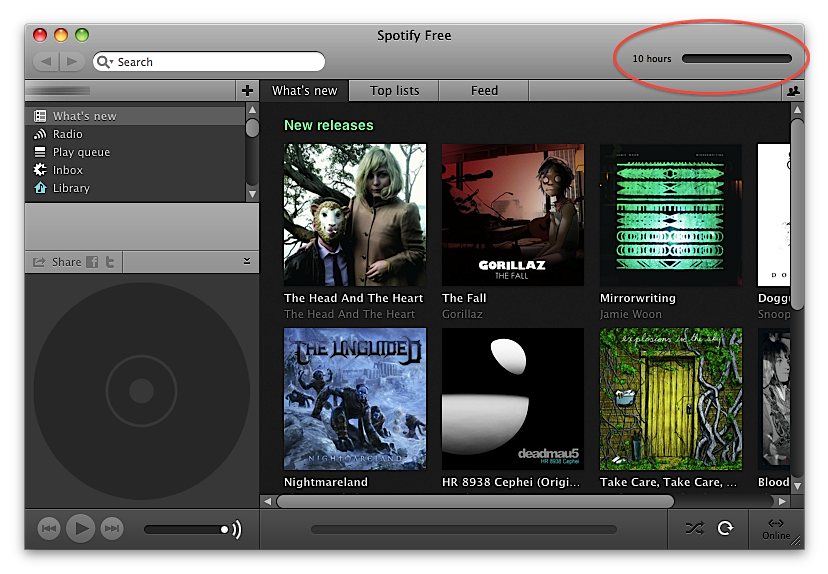
Task: Click the horizontal scroll right arrow
Action: tap(782, 501)
